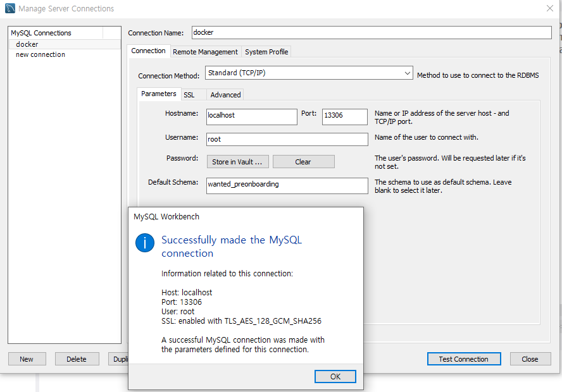Click the 'Host: localhost' dialog line
Viewport: 562px width, 392px height.
click(x=187, y=293)
